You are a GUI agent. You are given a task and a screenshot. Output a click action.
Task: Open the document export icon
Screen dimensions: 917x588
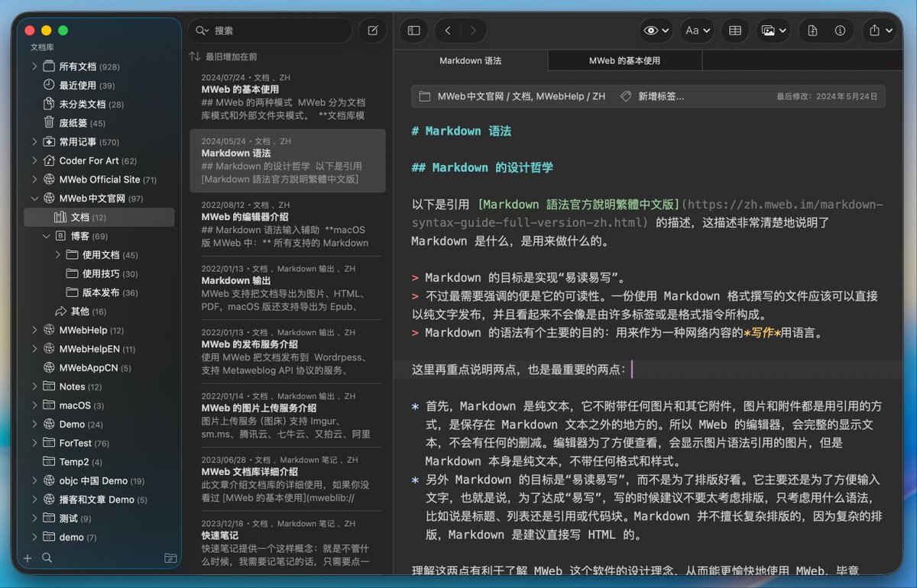coord(812,31)
